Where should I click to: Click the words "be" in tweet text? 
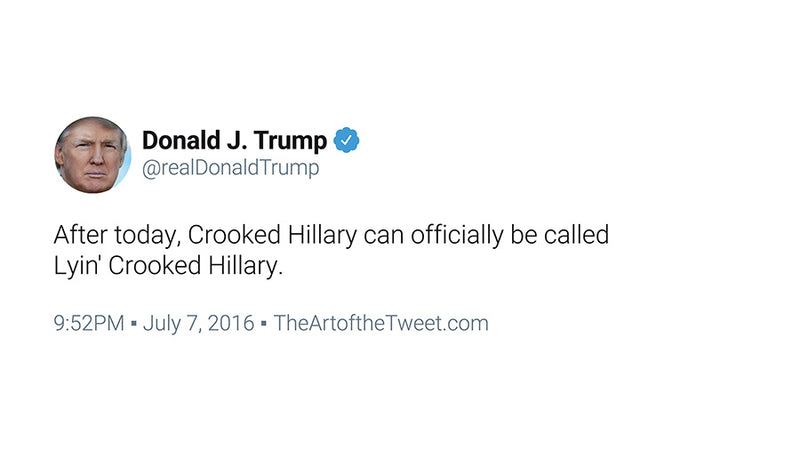[x=531, y=238]
